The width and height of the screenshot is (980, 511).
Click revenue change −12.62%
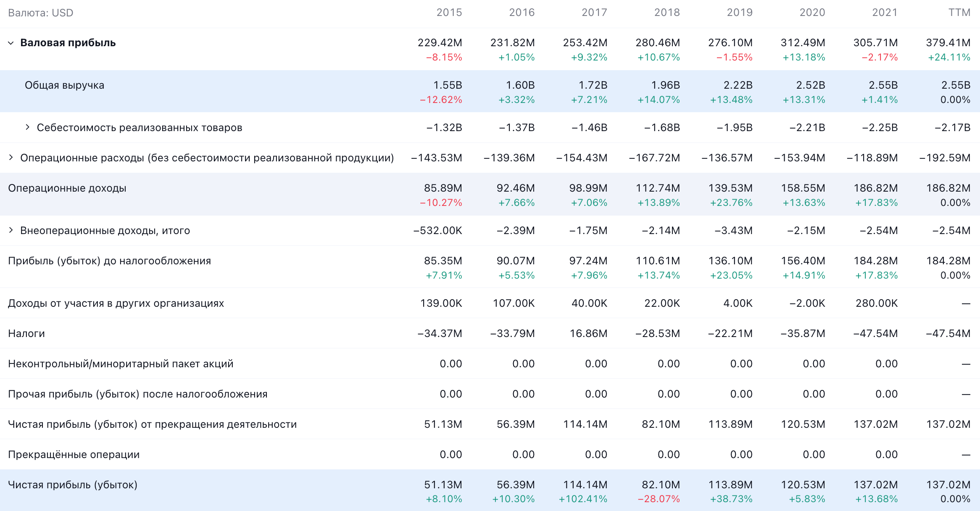(x=441, y=100)
